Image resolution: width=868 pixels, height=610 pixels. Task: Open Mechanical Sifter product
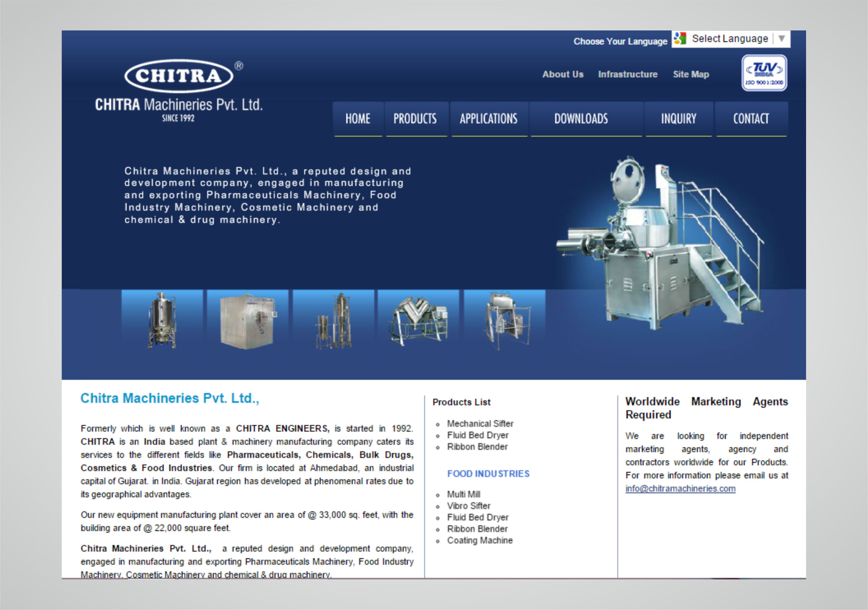pos(480,424)
